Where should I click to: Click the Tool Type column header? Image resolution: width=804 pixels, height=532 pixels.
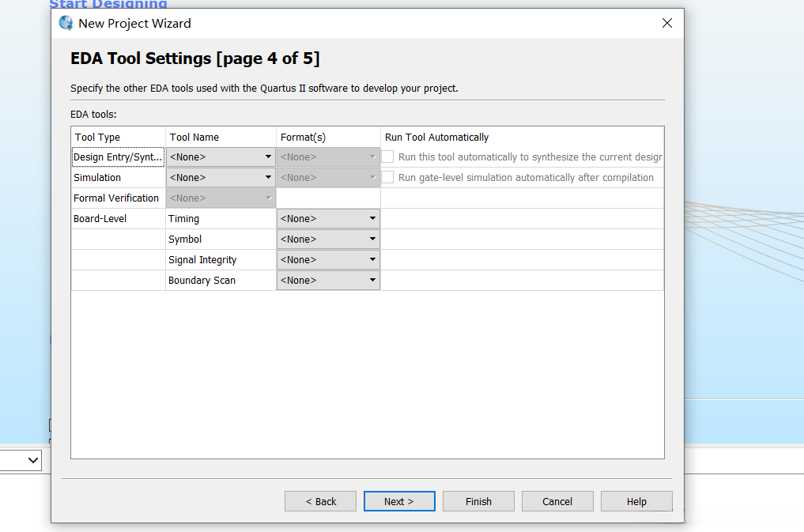point(98,138)
